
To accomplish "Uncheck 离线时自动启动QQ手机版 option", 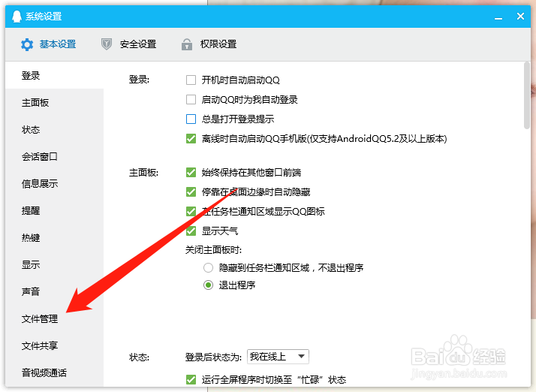I will 191,138.
